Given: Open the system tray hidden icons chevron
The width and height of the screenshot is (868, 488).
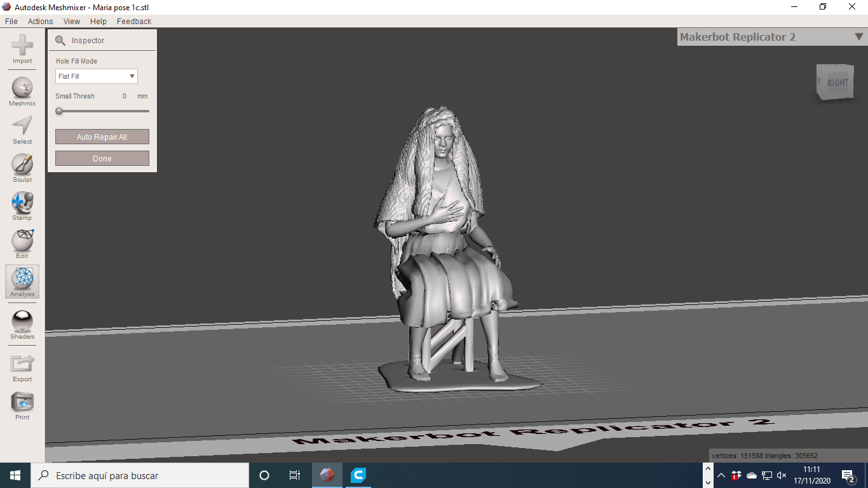Looking at the screenshot, I should (721, 475).
